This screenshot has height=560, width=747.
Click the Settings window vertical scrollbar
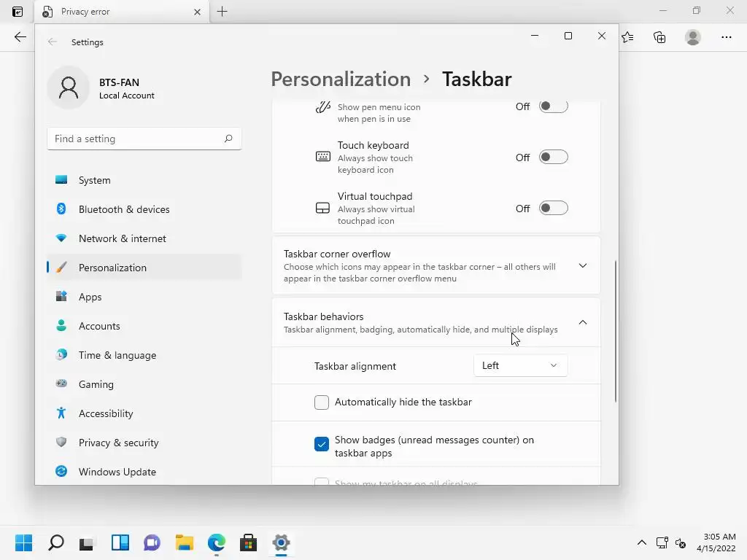click(x=616, y=331)
